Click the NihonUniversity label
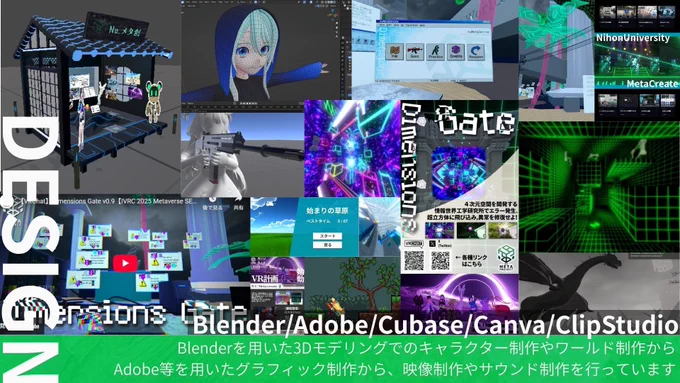The width and height of the screenshot is (680, 383). (x=633, y=38)
